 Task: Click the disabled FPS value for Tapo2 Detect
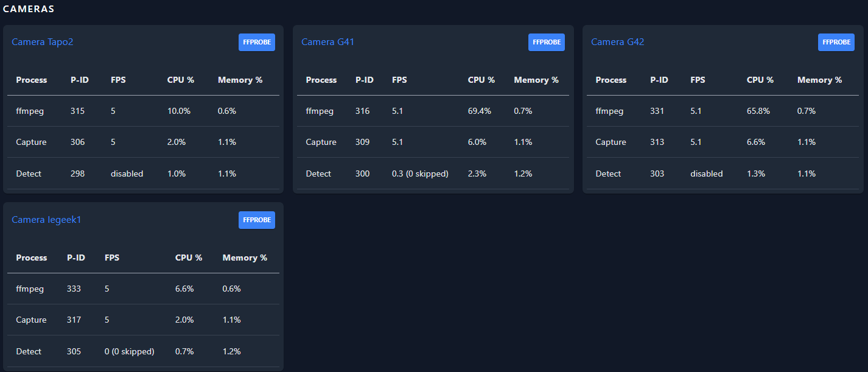(x=127, y=174)
